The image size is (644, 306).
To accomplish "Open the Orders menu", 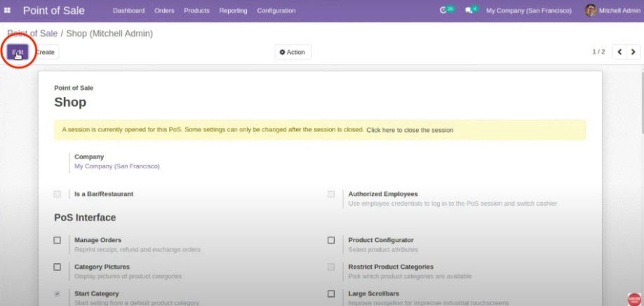I will 164,11.
